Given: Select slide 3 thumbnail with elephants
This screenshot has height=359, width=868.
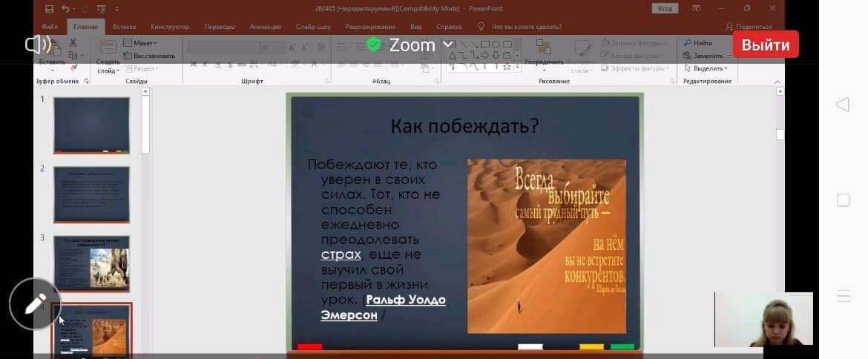Looking at the screenshot, I should tap(91, 263).
